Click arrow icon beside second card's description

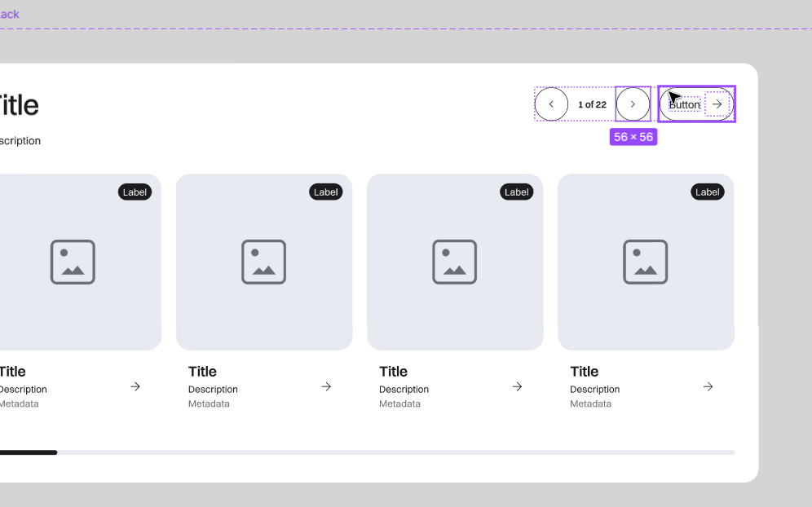coord(326,386)
